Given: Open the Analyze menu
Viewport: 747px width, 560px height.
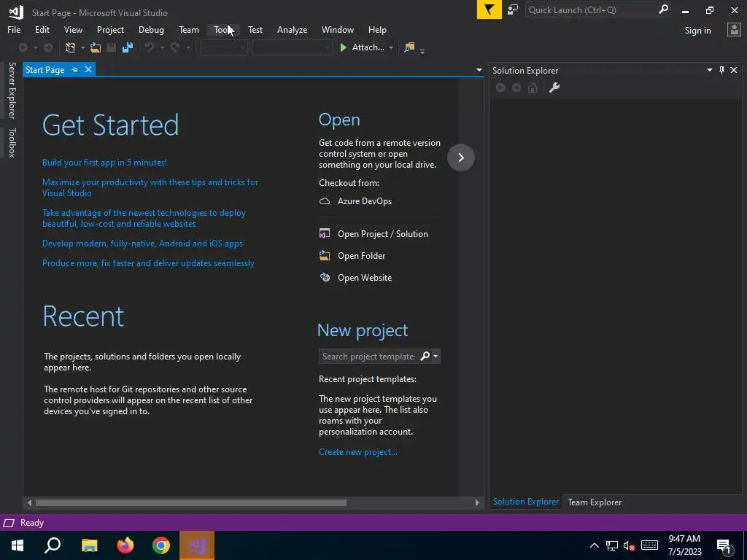Looking at the screenshot, I should coord(292,29).
